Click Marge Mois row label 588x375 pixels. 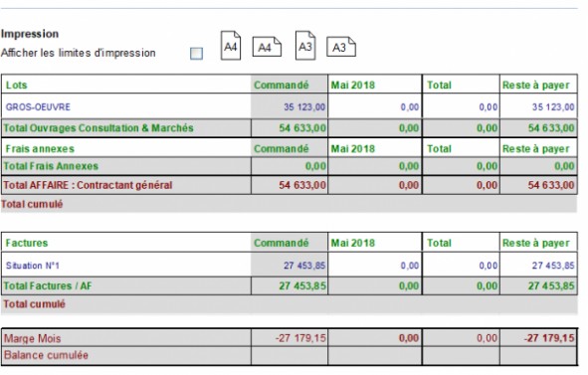point(32,338)
